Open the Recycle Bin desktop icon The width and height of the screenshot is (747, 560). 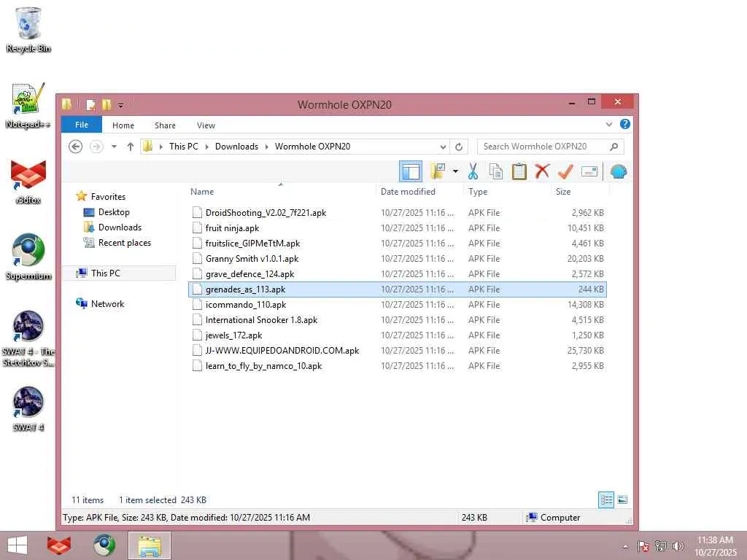click(28, 29)
